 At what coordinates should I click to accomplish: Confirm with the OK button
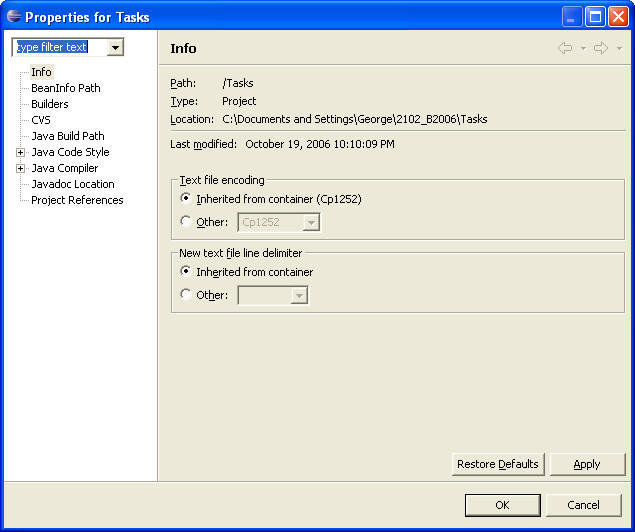(502, 505)
